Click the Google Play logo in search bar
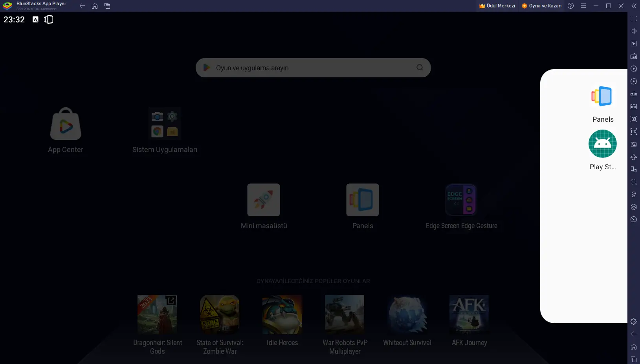 click(x=206, y=68)
